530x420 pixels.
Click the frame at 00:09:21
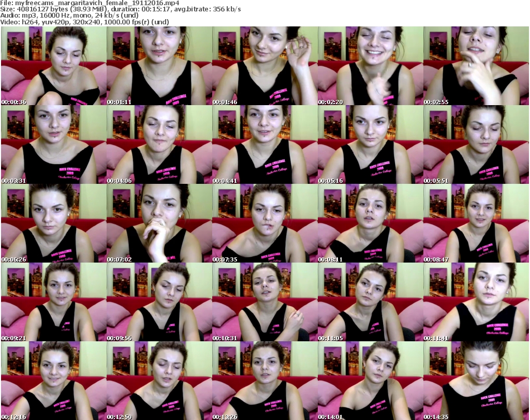point(53,302)
